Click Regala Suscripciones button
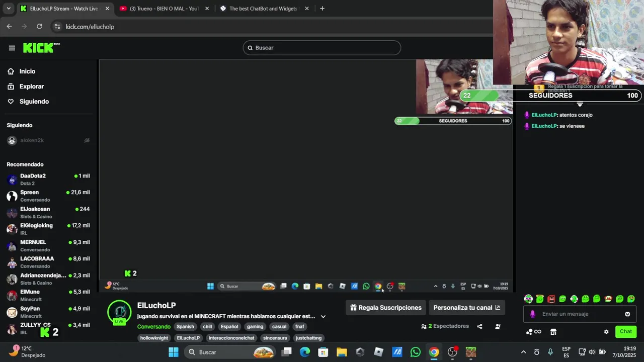Viewport: 644px width, 362px height. [386, 308]
